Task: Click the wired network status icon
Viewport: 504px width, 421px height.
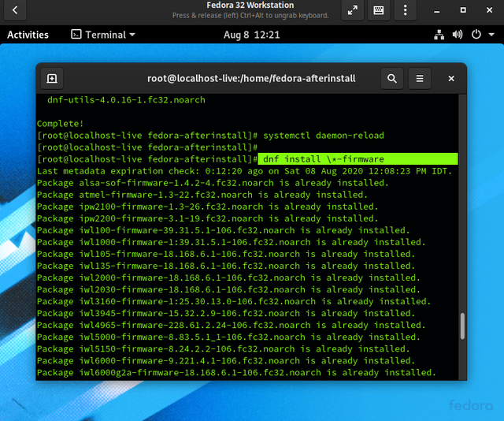Action: pyautogui.click(x=439, y=35)
